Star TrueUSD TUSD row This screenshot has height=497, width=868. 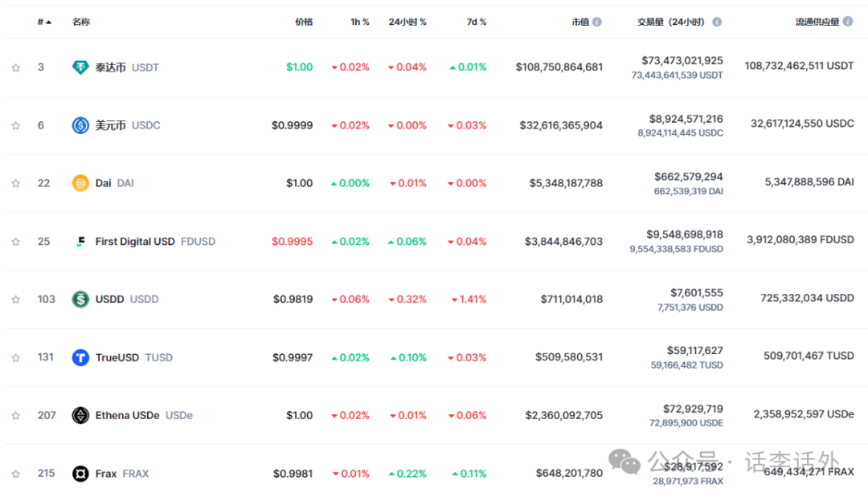click(x=15, y=357)
